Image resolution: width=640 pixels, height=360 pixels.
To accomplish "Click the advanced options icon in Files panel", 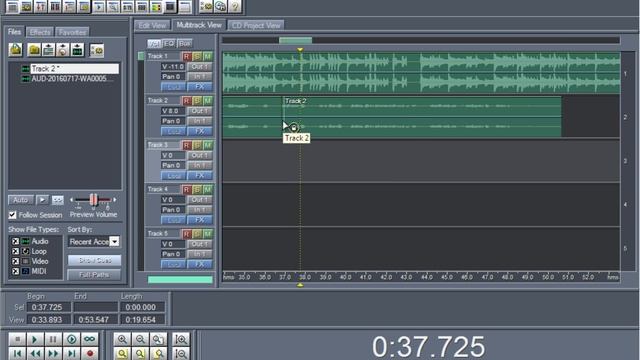I will click(97, 50).
